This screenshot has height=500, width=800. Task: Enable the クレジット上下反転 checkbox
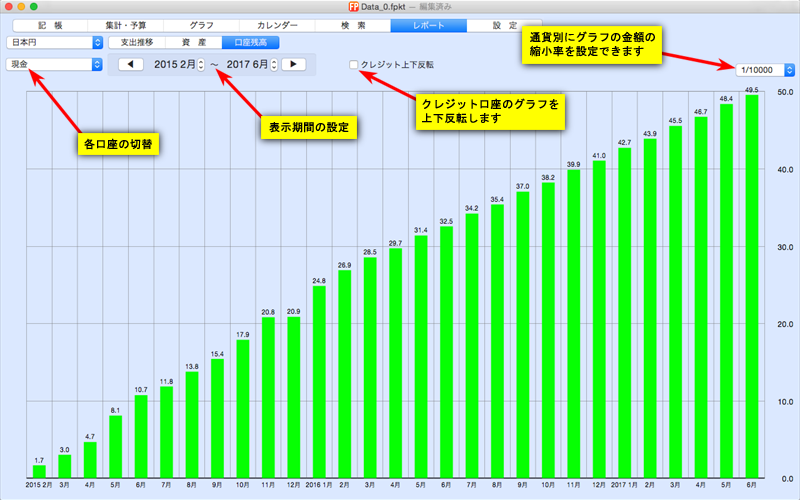[354, 64]
